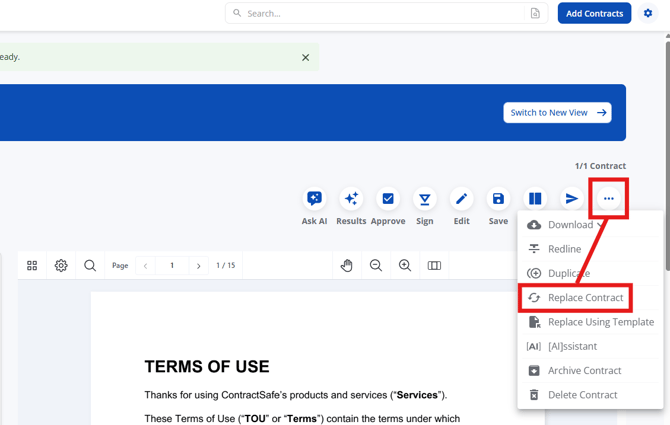Enable the hand pan tool
This screenshot has height=425, width=670.
click(x=347, y=266)
